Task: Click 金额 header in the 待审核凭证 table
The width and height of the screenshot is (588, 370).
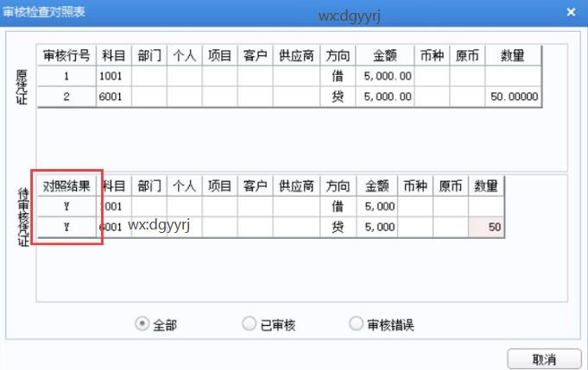Action: coord(376,185)
